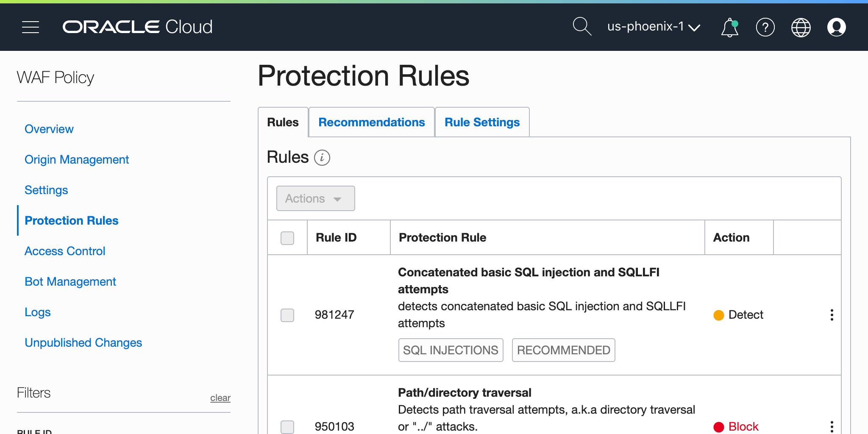Image resolution: width=868 pixels, height=434 pixels.
Task: Click the SQL INJECTIONS tag
Action: click(451, 350)
